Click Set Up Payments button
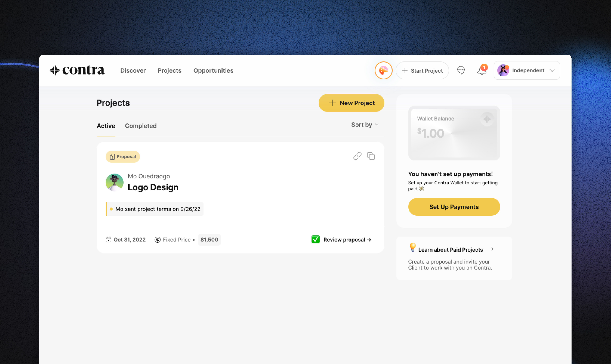611x364 pixels. (454, 207)
